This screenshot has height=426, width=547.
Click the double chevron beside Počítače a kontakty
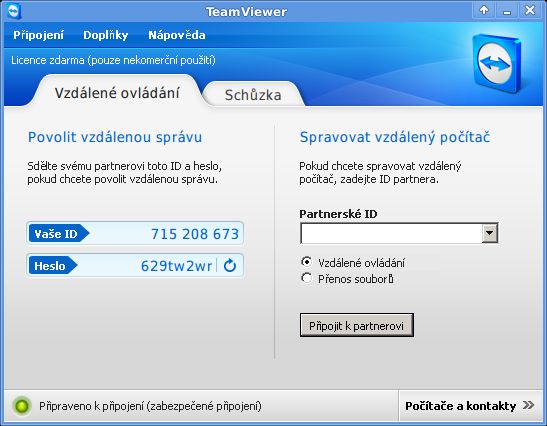pyautogui.click(x=529, y=405)
